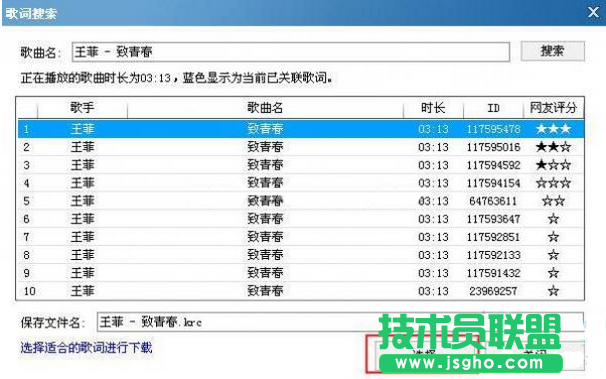Click the star rating in row 2
This screenshot has width=606, height=379.
(x=553, y=147)
